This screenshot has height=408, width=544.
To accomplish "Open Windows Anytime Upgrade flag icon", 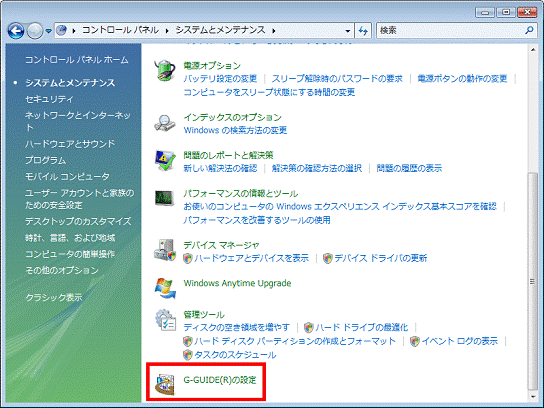I will 165,288.
